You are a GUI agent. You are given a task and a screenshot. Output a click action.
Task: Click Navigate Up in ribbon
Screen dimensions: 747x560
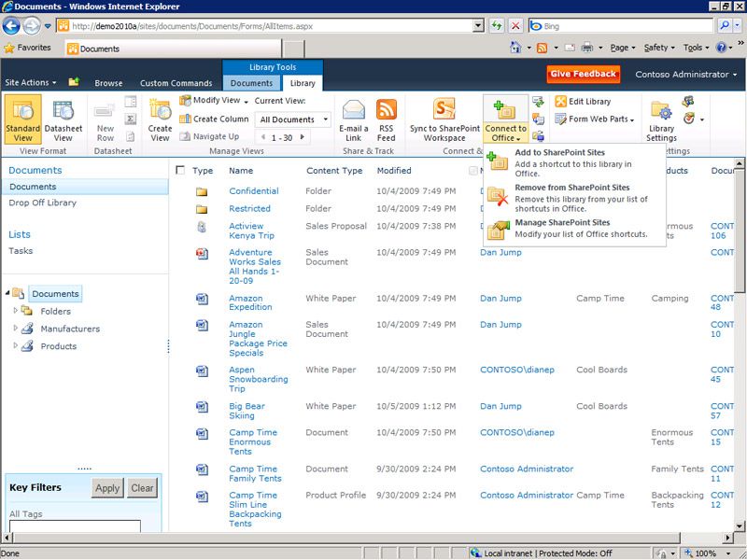click(209, 136)
